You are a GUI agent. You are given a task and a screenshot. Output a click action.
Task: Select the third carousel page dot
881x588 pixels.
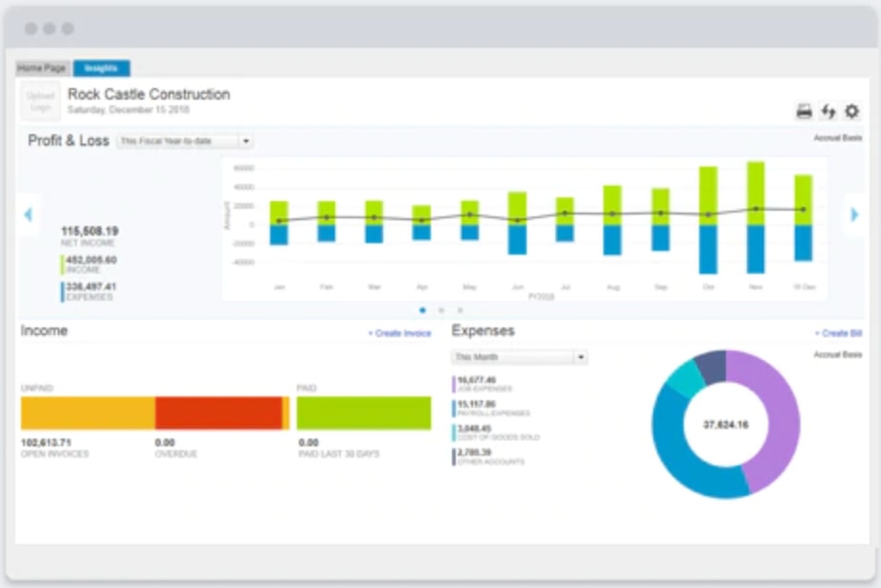click(460, 310)
